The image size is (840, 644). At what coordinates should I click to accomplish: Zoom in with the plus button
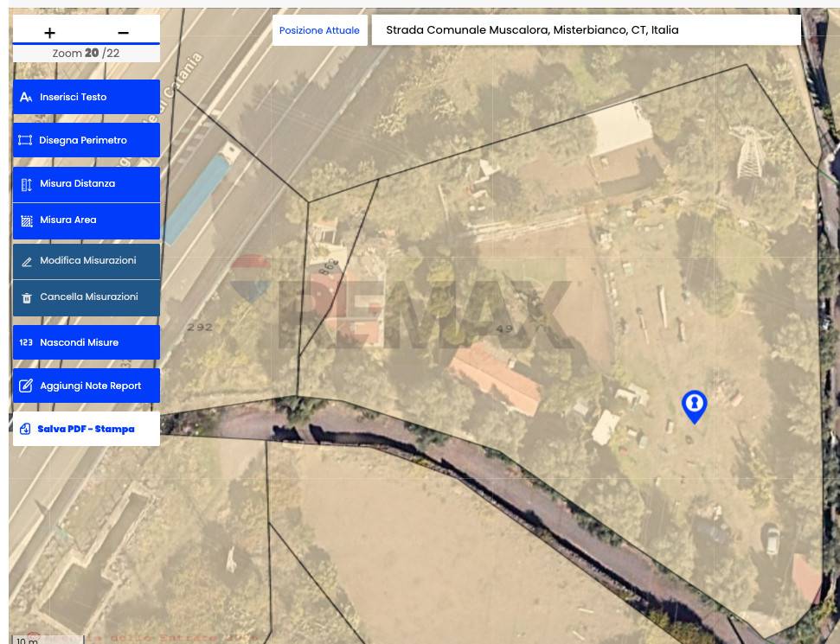coord(49,33)
